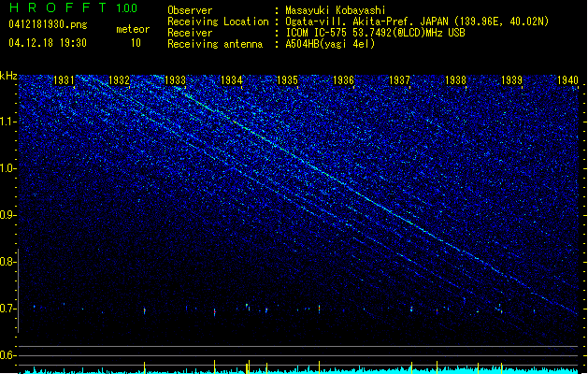Click the 1.0 kHz frequency label
The image size is (588, 374).
(7, 168)
